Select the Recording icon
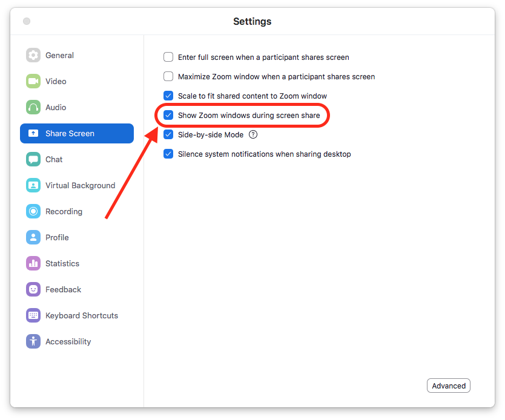Viewport: 505px width, 420px height. click(33, 211)
